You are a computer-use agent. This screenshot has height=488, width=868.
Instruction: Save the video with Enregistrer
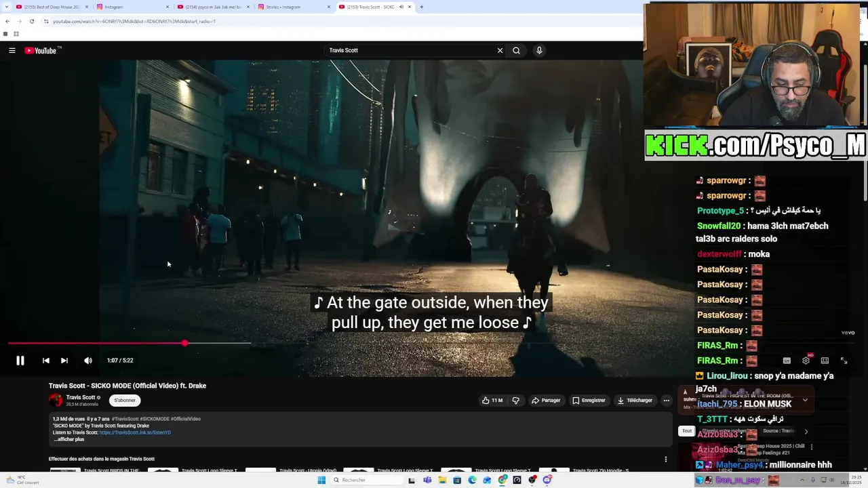(589, 401)
